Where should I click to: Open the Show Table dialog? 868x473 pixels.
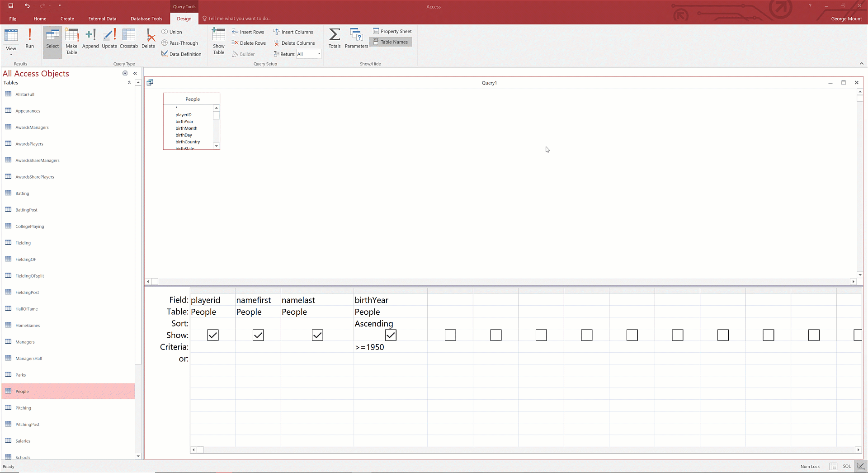point(218,41)
